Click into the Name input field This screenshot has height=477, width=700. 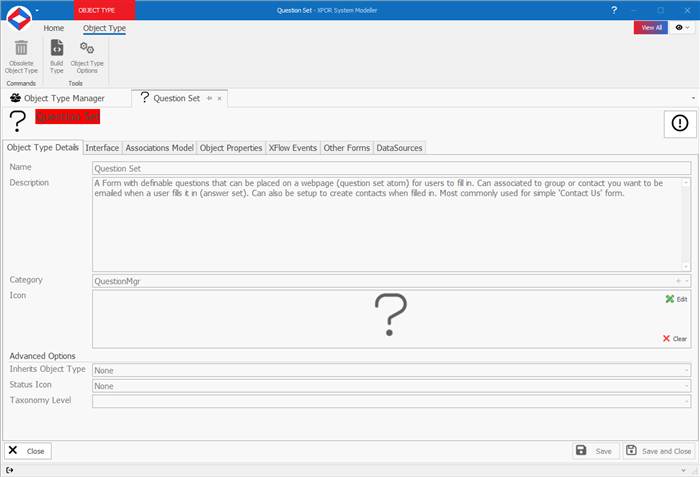coord(392,168)
